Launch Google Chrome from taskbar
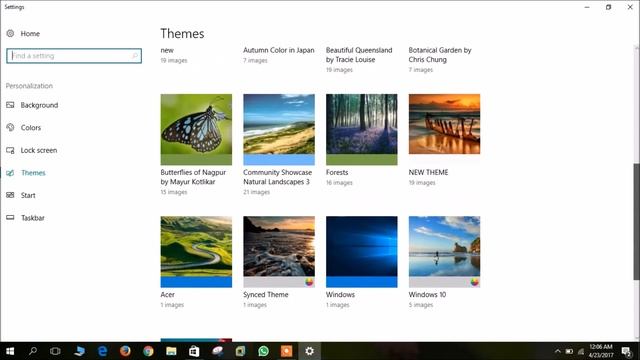 [148, 351]
